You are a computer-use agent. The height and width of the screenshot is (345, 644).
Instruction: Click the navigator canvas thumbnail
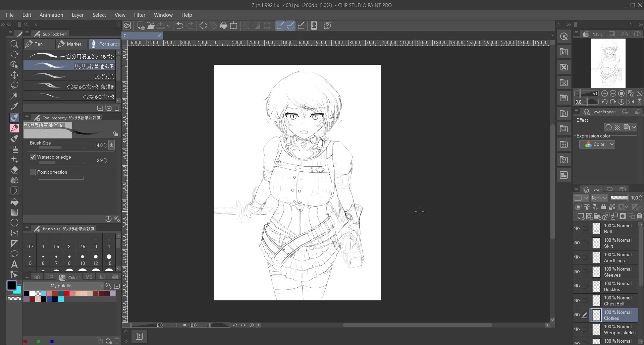click(x=608, y=63)
